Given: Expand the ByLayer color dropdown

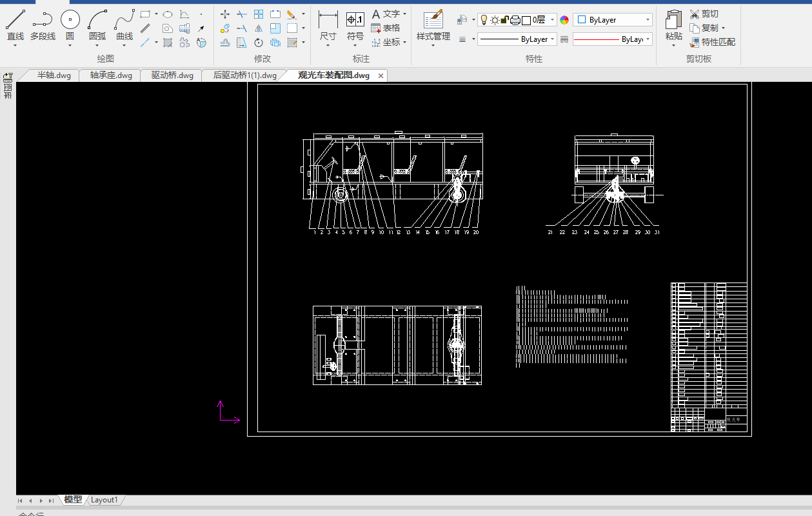Looking at the screenshot, I should [x=648, y=20].
